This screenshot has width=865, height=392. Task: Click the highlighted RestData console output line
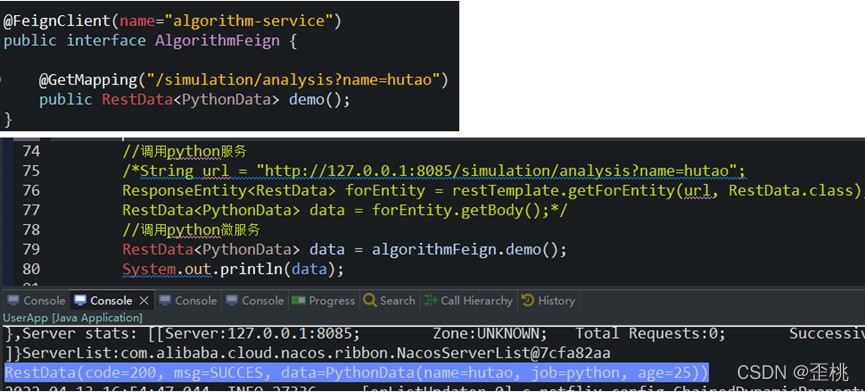click(356, 373)
